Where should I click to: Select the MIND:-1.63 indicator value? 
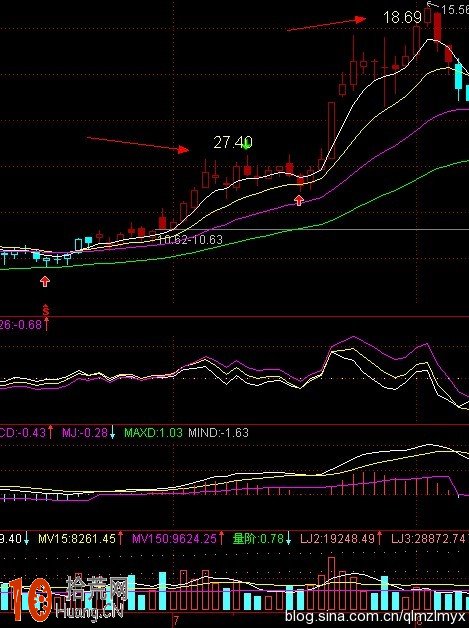click(218, 433)
